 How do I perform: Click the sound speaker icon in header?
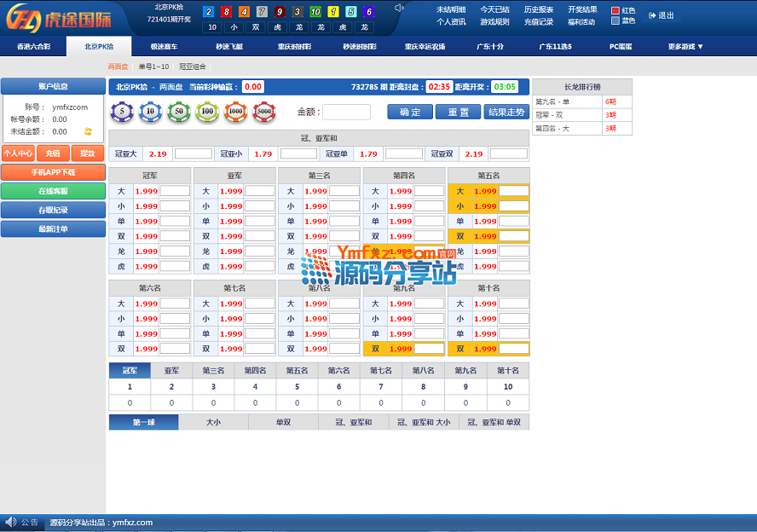click(398, 9)
